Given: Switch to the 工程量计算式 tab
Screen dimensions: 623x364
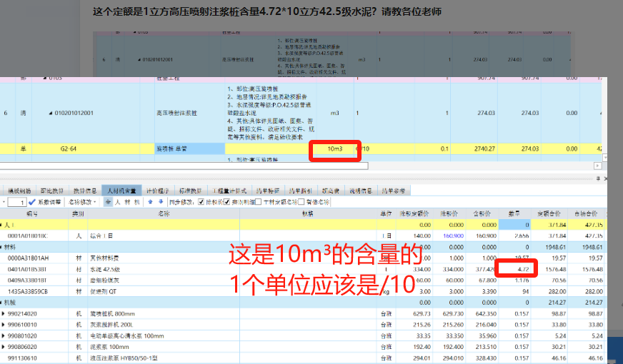Looking at the screenshot, I should coord(229,191).
